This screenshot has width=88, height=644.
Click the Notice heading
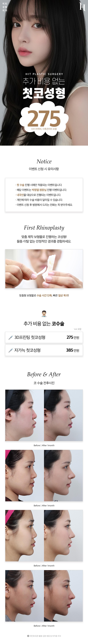[44, 162]
